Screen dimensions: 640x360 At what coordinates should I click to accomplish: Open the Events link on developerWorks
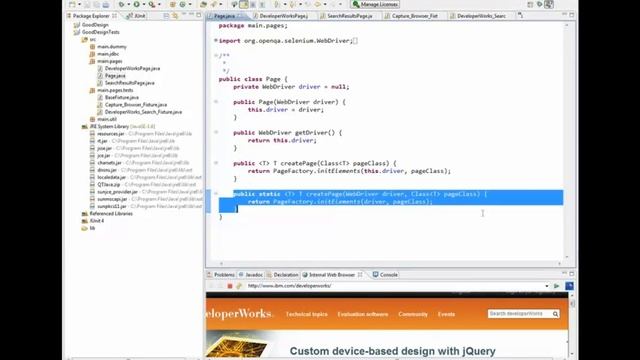(x=446, y=314)
